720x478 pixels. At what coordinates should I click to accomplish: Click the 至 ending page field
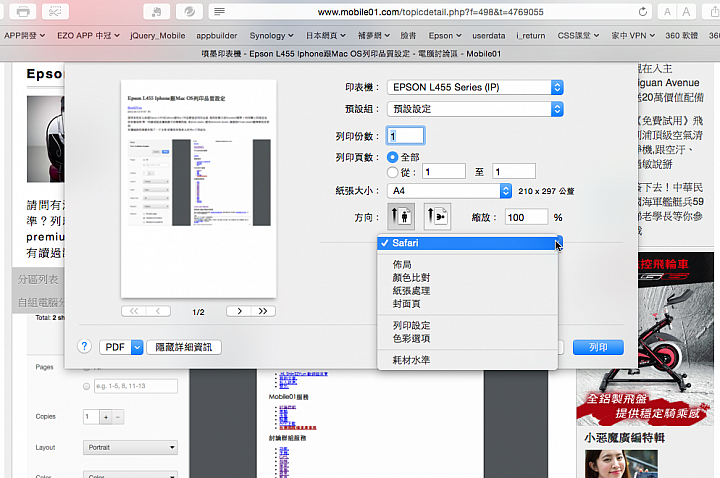click(513, 172)
